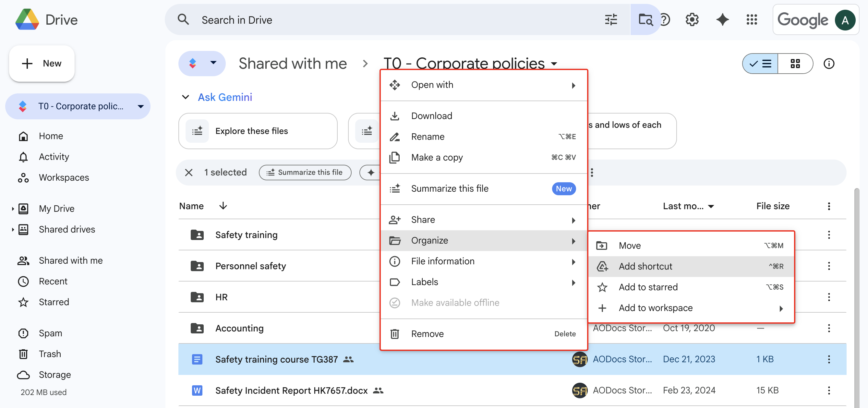Choose Download from context menu

[484, 116]
